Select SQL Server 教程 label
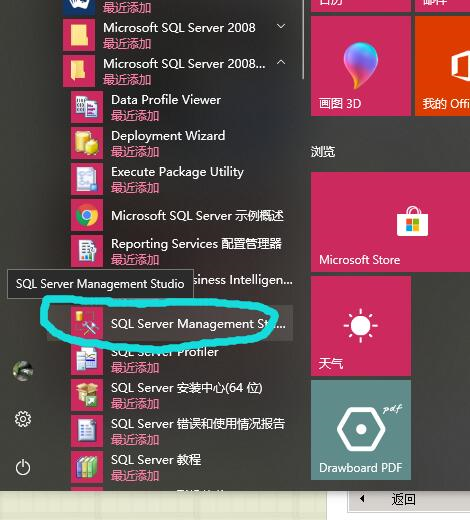470x520 pixels. pos(156,460)
